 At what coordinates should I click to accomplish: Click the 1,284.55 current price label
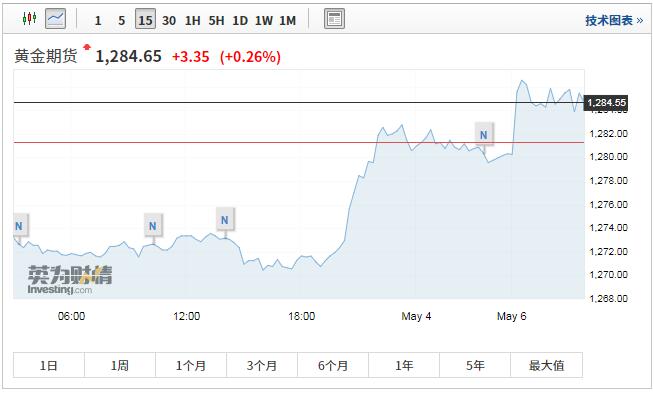(x=606, y=103)
